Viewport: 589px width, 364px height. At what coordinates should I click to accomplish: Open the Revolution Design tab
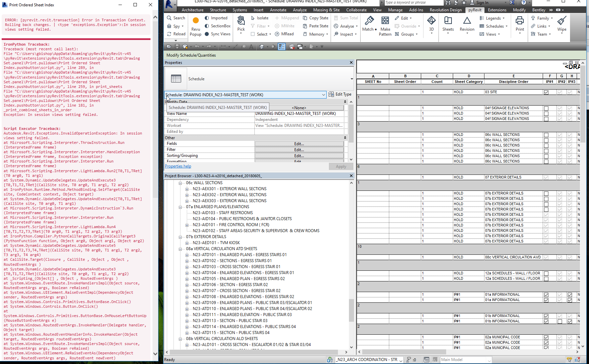point(445,10)
